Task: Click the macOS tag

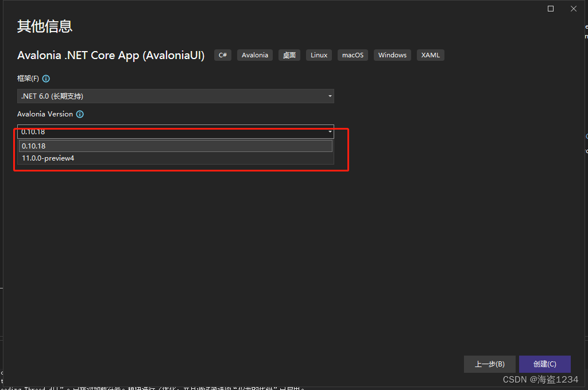Action: coord(353,55)
